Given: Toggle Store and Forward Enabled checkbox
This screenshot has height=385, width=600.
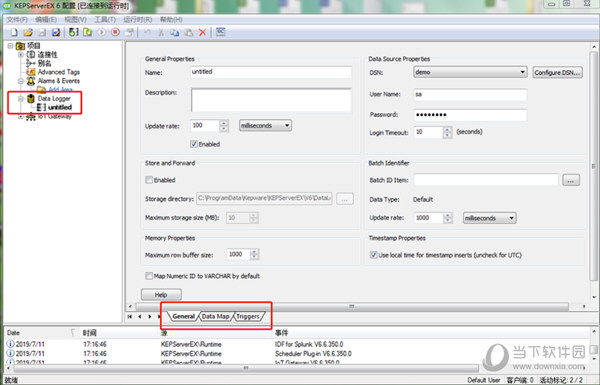Looking at the screenshot, I should coord(149,180).
